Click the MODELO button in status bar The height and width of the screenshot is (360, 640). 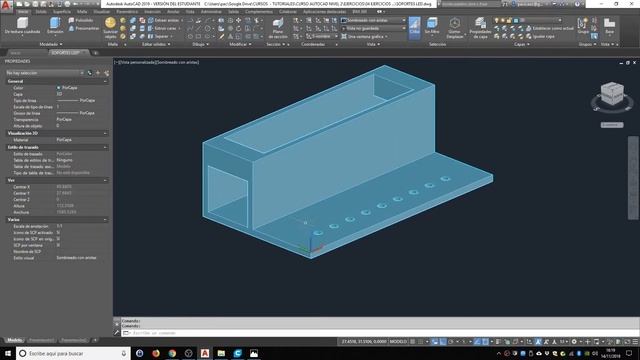pyautogui.click(x=399, y=342)
